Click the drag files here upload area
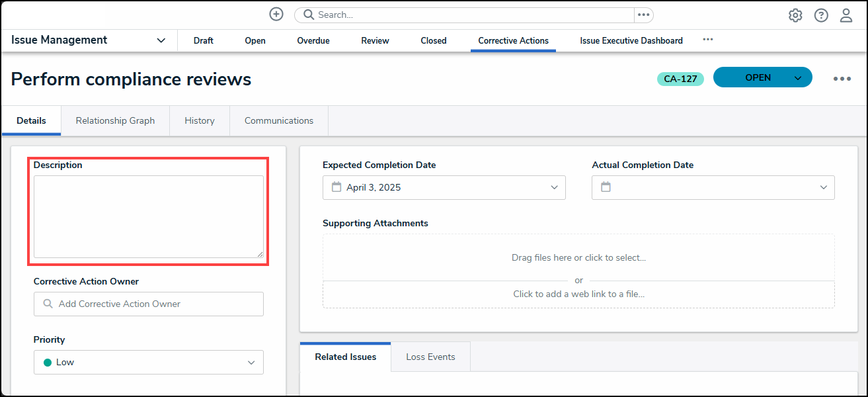The height and width of the screenshot is (397, 868). click(578, 257)
